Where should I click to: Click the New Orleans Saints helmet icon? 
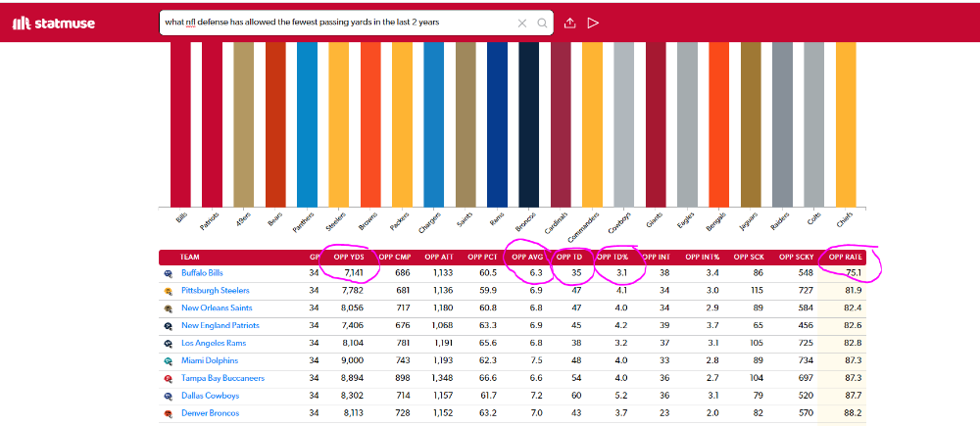point(169,308)
